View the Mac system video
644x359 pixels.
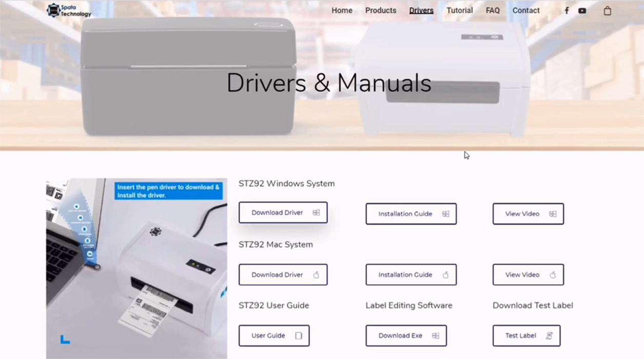pyautogui.click(x=528, y=275)
